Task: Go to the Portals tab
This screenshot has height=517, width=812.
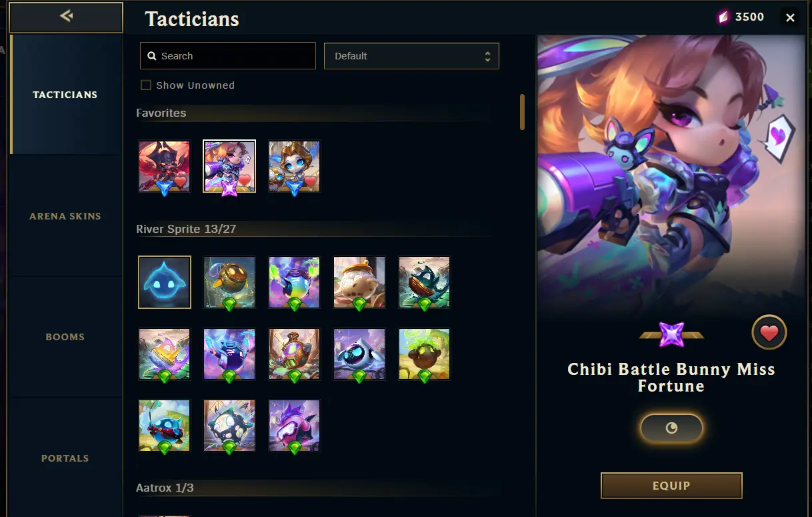Action: (x=65, y=458)
